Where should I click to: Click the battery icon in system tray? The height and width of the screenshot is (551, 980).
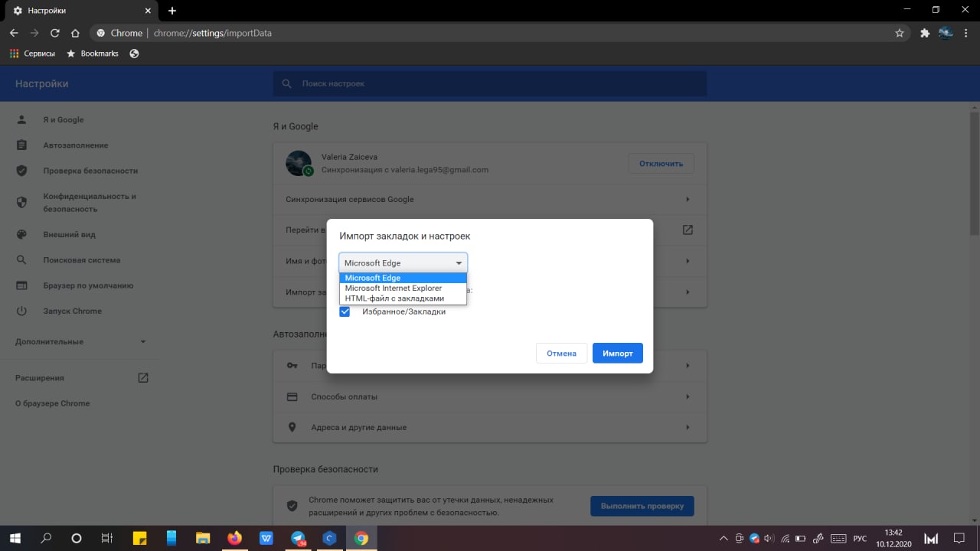pyautogui.click(x=800, y=538)
